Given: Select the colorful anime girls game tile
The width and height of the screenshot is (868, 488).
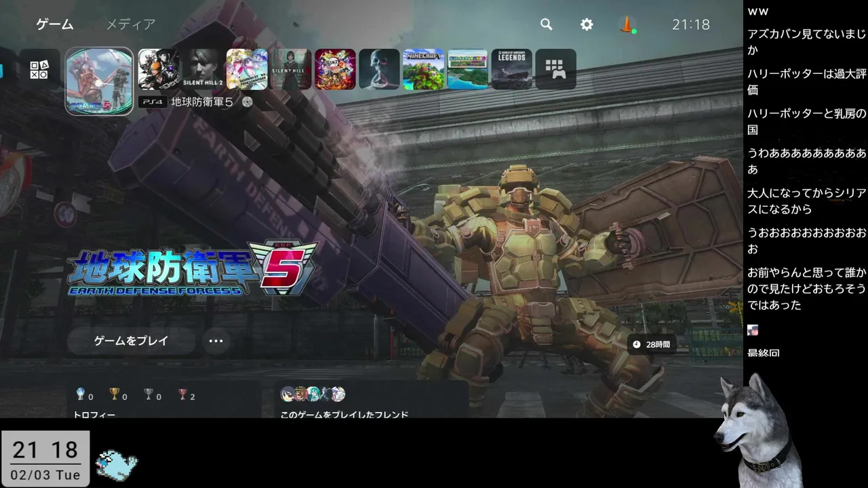Looking at the screenshot, I should (x=247, y=69).
